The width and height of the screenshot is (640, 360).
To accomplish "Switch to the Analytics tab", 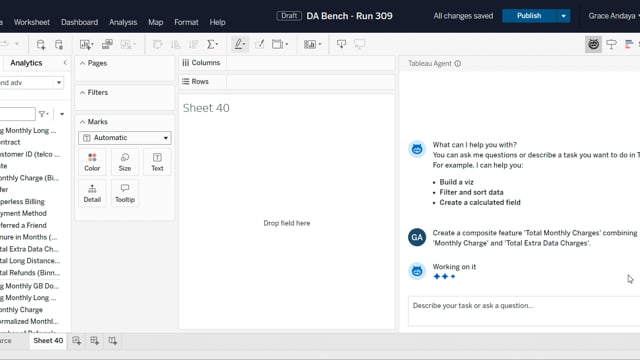I will point(26,63).
